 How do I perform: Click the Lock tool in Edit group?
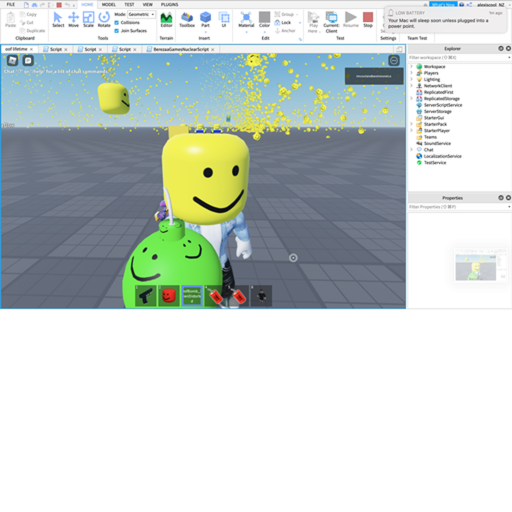[x=283, y=23]
